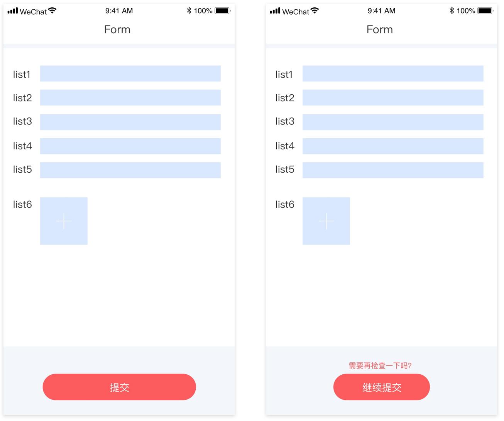Screen dimensions: 504x421
Task: Select the list3 input field in the left form
Action: (130, 122)
